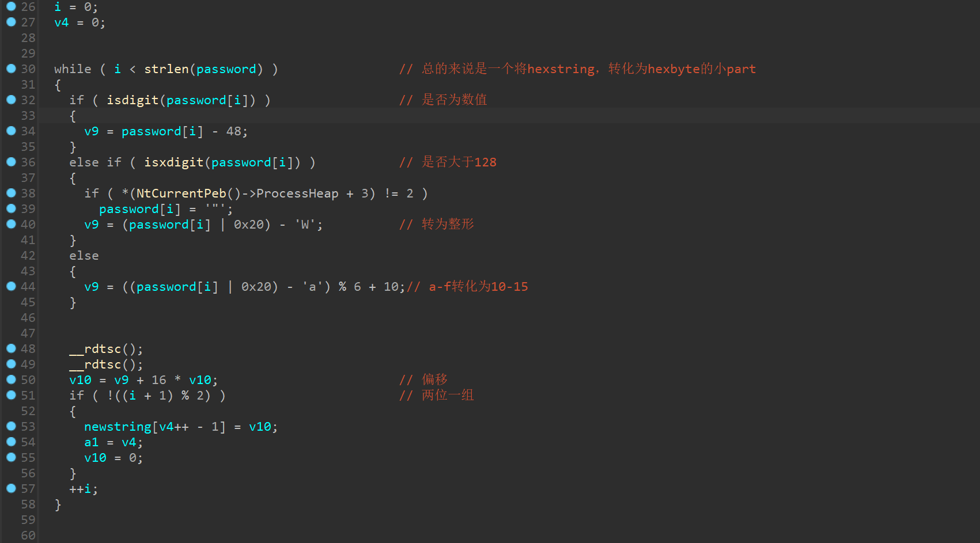Image resolution: width=980 pixels, height=543 pixels.
Task: Click the breakpoint dot beside line 32
Action: click(x=11, y=100)
